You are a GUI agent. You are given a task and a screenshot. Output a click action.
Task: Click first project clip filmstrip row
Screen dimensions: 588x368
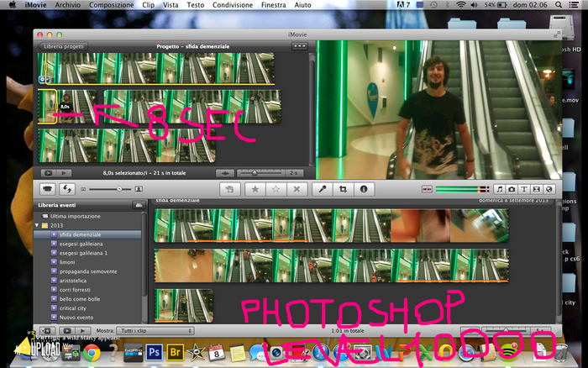[x=156, y=68]
